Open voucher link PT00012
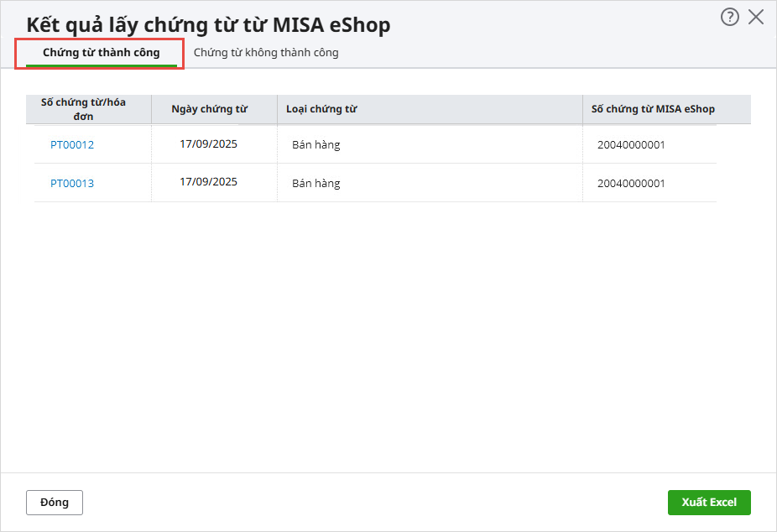 click(72, 145)
